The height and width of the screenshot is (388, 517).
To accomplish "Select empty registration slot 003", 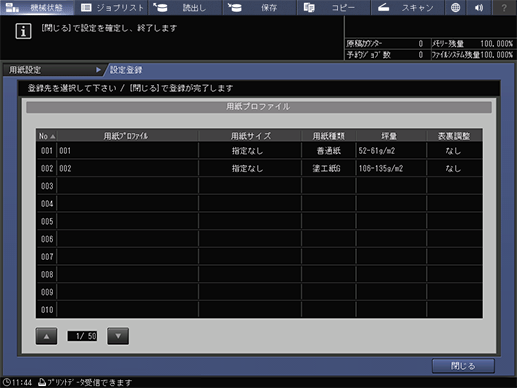I will pos(259,186).
